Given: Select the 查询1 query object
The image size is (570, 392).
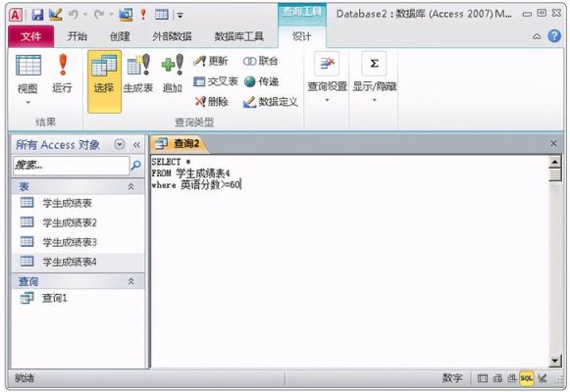Looking at the screenshot, I should [x=78, y=298].
